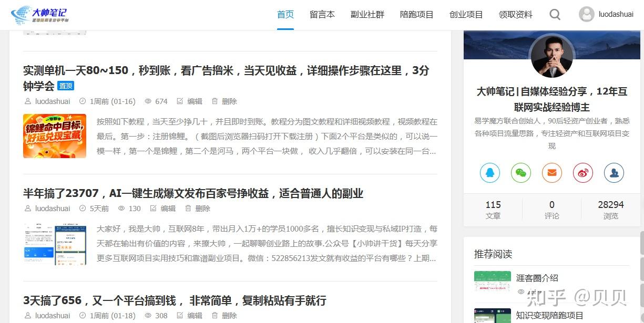Click the 115 文章 stat

click(493, 210)
